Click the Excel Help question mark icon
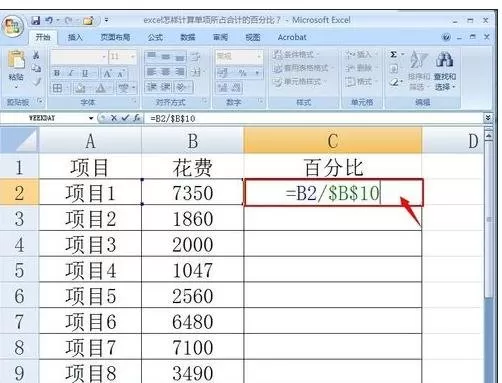 [x=446, y=37]
